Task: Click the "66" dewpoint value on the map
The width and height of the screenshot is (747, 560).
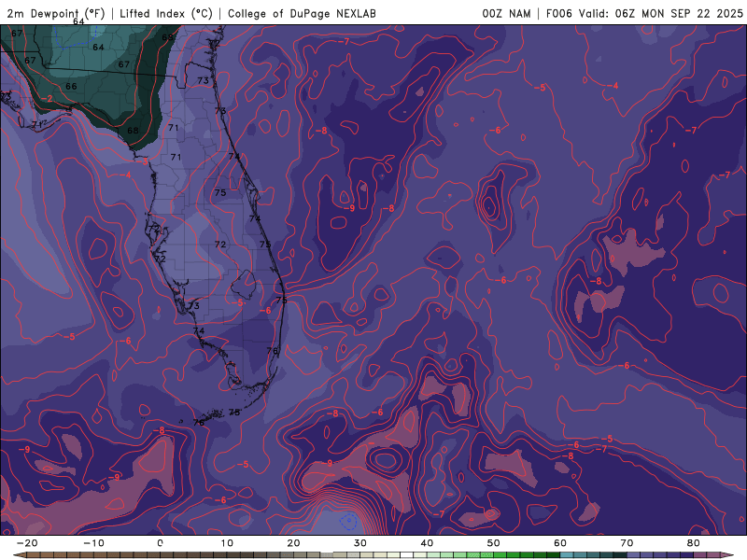Action: 71,86
